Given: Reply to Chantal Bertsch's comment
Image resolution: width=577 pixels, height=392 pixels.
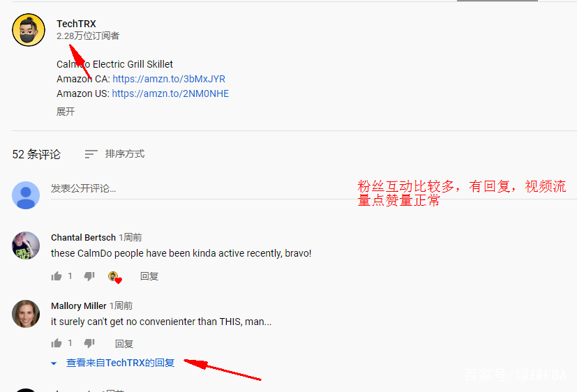Looking at the screenshot, I should [x=149, y=276].
